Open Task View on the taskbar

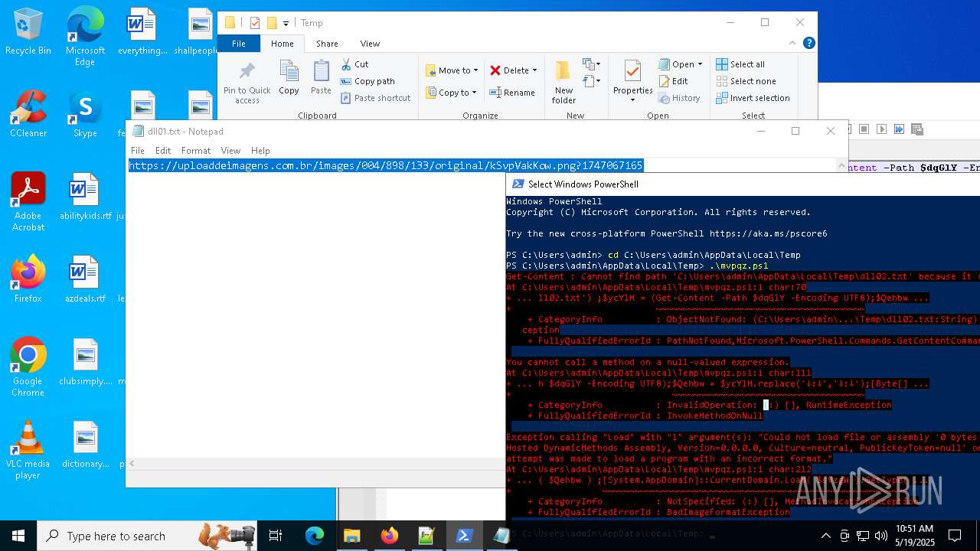click(x=276, y=536)
